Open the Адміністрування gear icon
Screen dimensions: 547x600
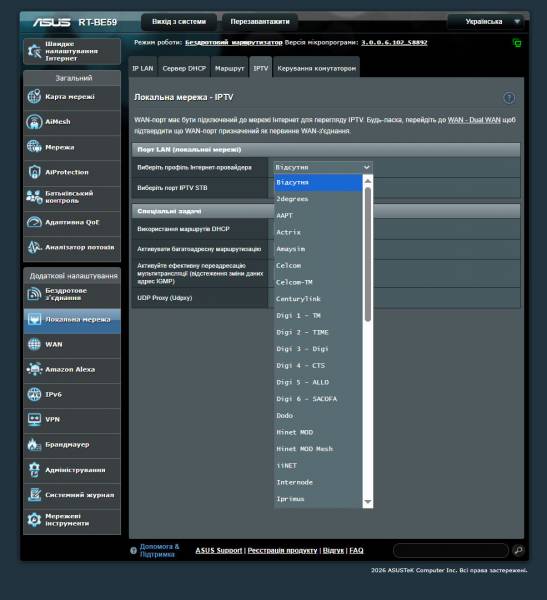coord(34,470)
